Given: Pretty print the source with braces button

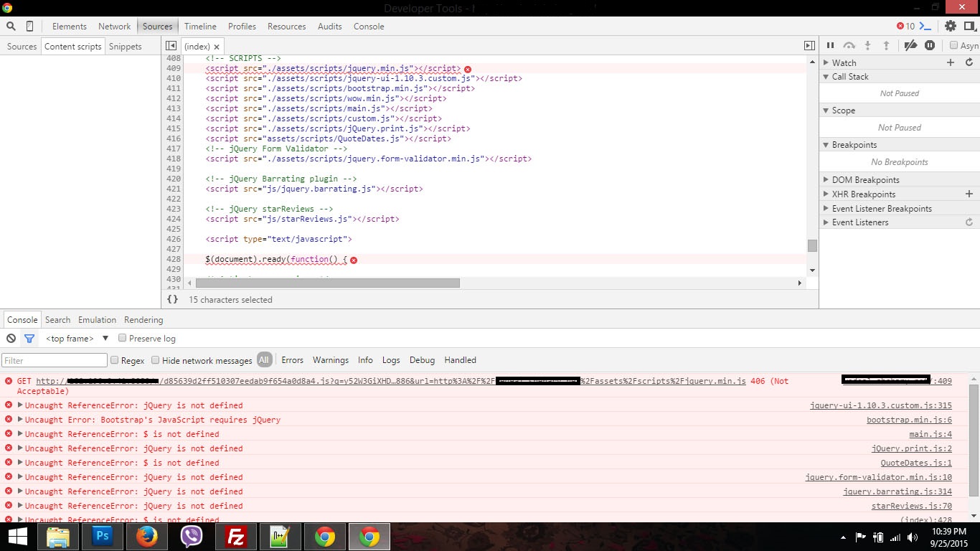Looking at the screenshot, I should coord(172,300).
